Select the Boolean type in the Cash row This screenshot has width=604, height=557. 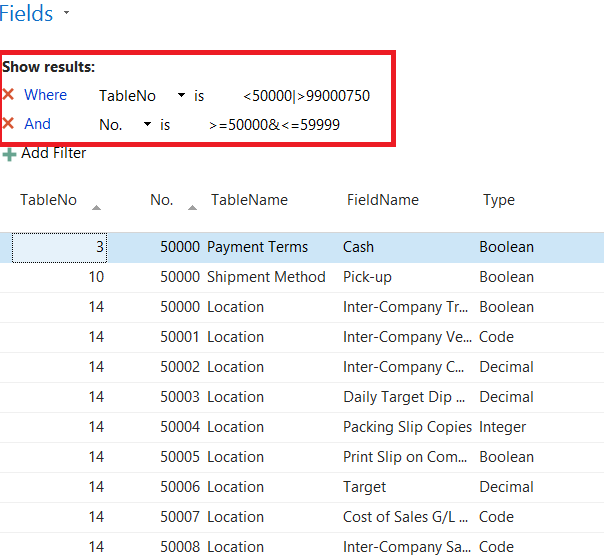[x=507, y=247]
